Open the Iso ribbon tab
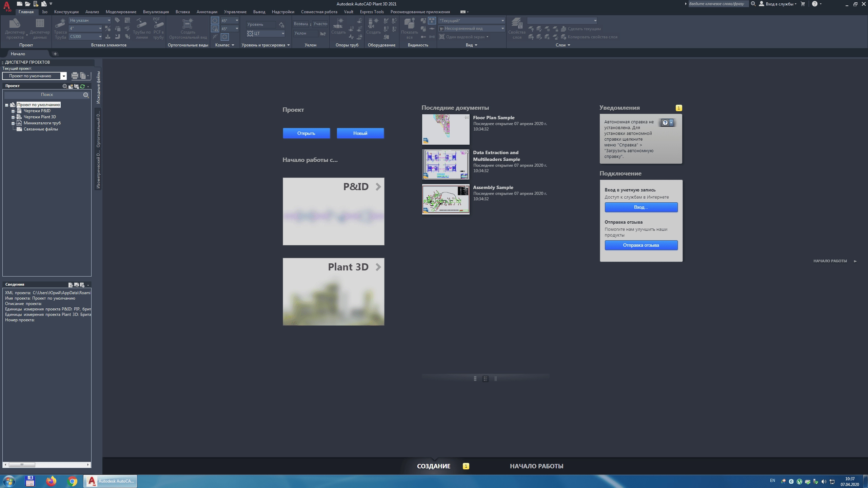This screenshot has width=868, height=488. pyautogui.click(x=45, y=12)
